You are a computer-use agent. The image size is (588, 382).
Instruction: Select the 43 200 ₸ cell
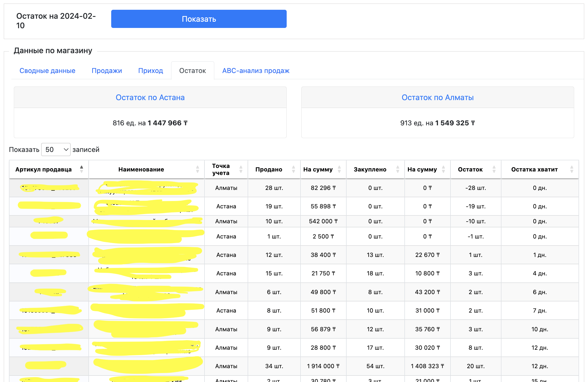(427, 292)
